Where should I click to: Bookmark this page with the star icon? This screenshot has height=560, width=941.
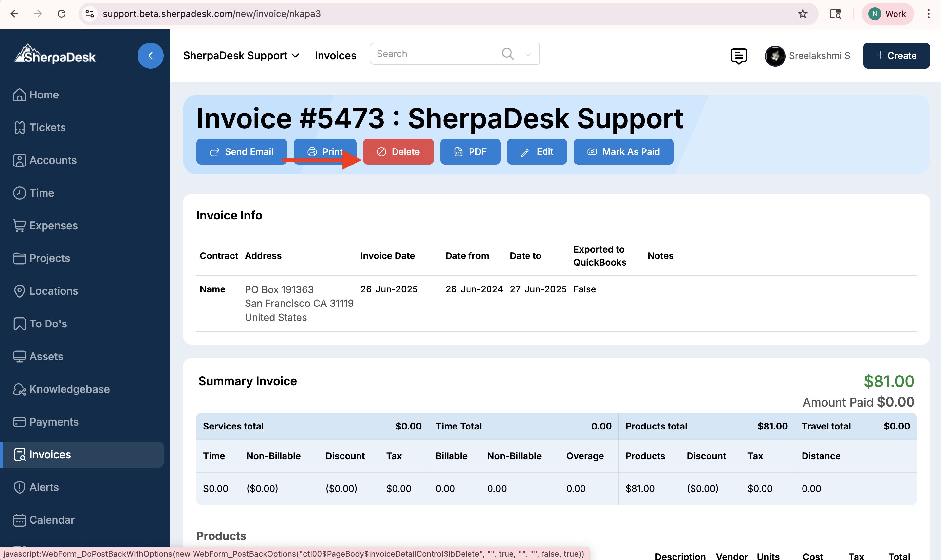(803, 14)
